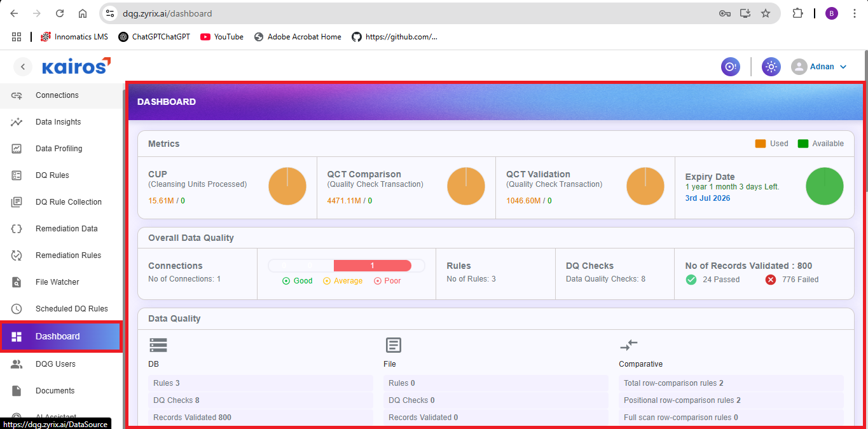Image resolution: width=868 pixels, height=429 pixels.
Task: Select the DQ Rules icon
Action: click(17, 175)
